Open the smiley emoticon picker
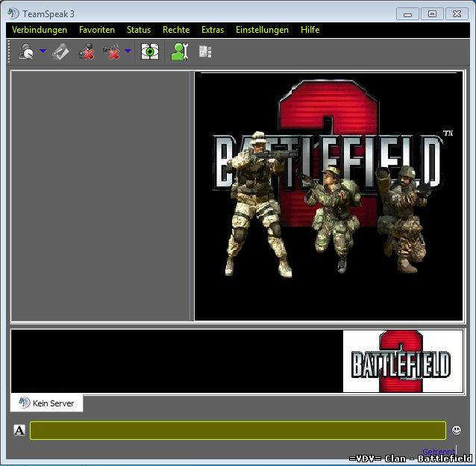 [457, 430]
